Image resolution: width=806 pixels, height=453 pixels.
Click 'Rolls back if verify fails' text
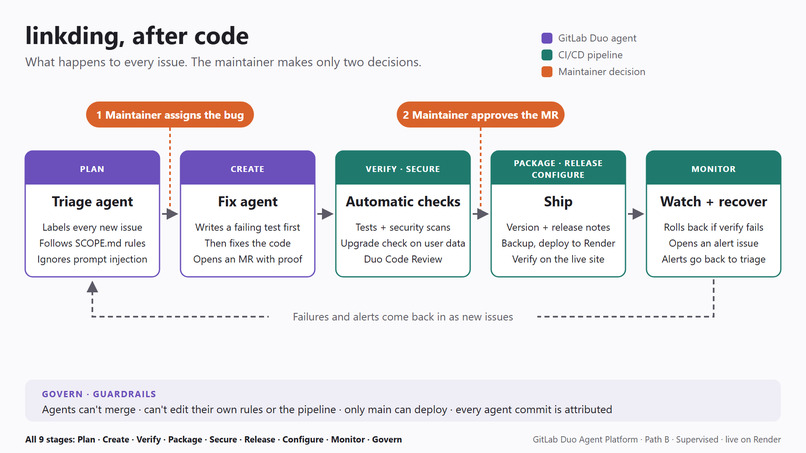coord(713,227)
